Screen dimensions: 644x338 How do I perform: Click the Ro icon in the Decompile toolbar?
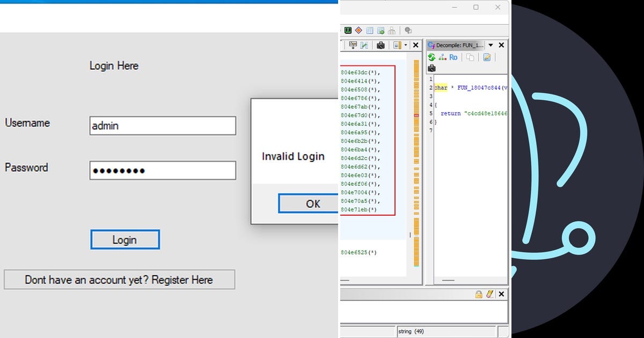453,57
